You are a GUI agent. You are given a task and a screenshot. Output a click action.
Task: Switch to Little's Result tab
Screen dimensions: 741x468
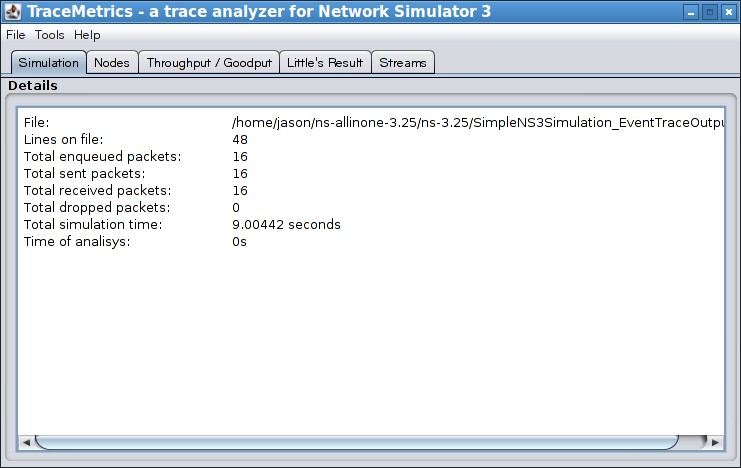click(x=325, y=62)
